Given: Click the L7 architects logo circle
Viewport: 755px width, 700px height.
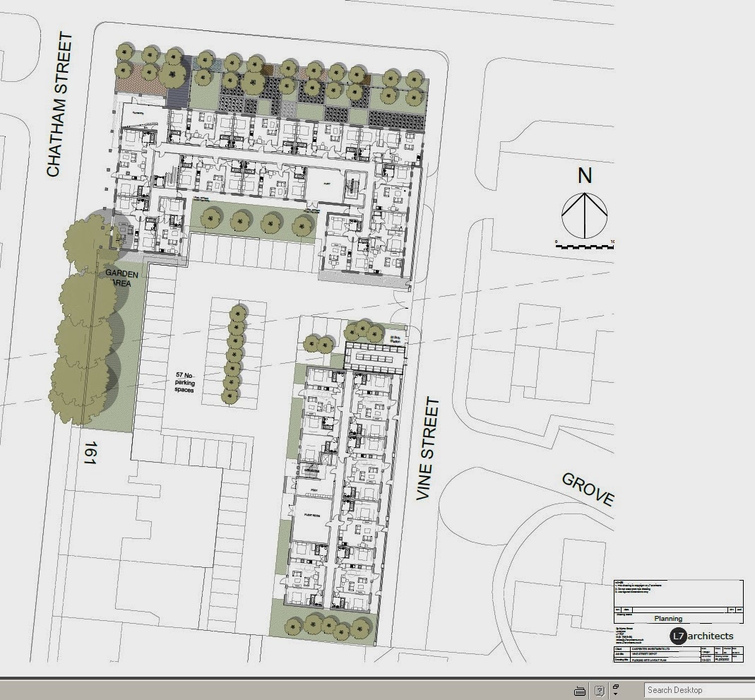Looking at the screenshot, I should tap(678, 636).
